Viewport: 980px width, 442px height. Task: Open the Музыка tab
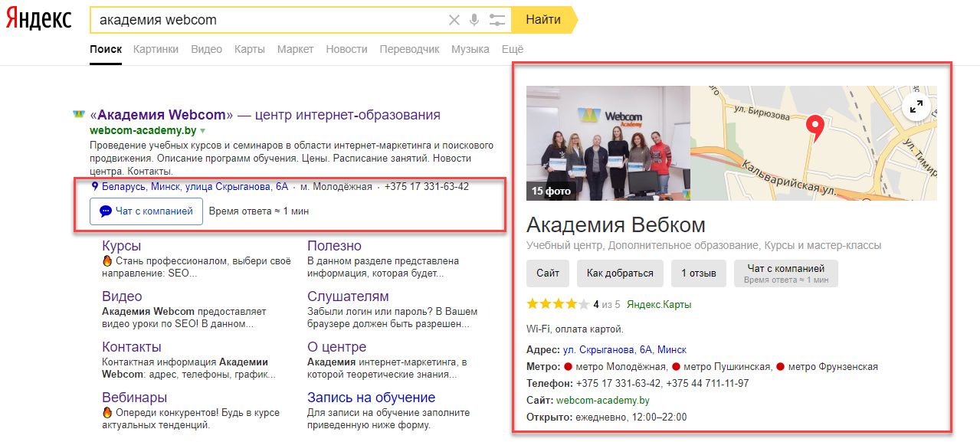click(x=470, y=49)
